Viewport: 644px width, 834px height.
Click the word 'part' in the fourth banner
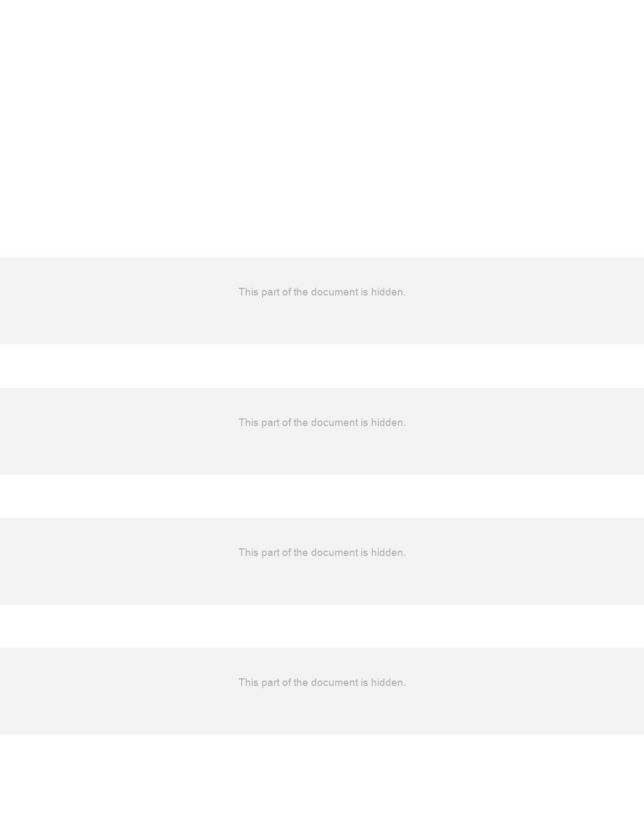click(x=270, y=683)
